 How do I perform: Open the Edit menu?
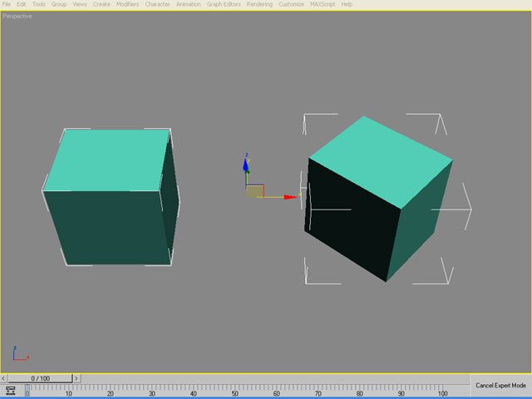[x=21, y=4]
